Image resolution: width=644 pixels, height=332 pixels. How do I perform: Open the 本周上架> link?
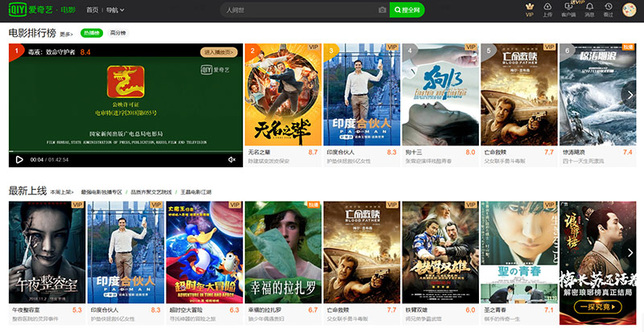point(62,192)
